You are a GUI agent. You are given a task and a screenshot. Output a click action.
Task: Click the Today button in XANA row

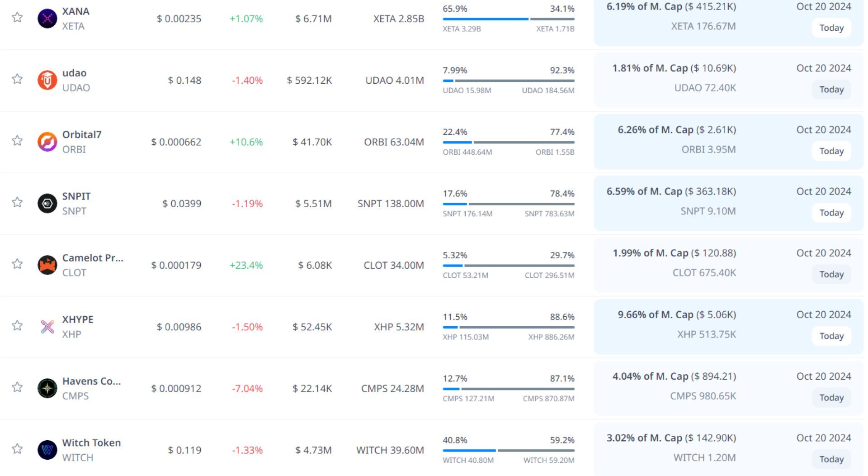tap(831, 28)
